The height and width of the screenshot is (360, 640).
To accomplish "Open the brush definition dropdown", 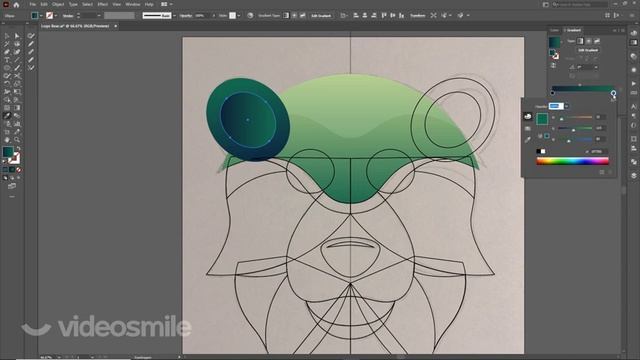I will (x=174, y=16).
